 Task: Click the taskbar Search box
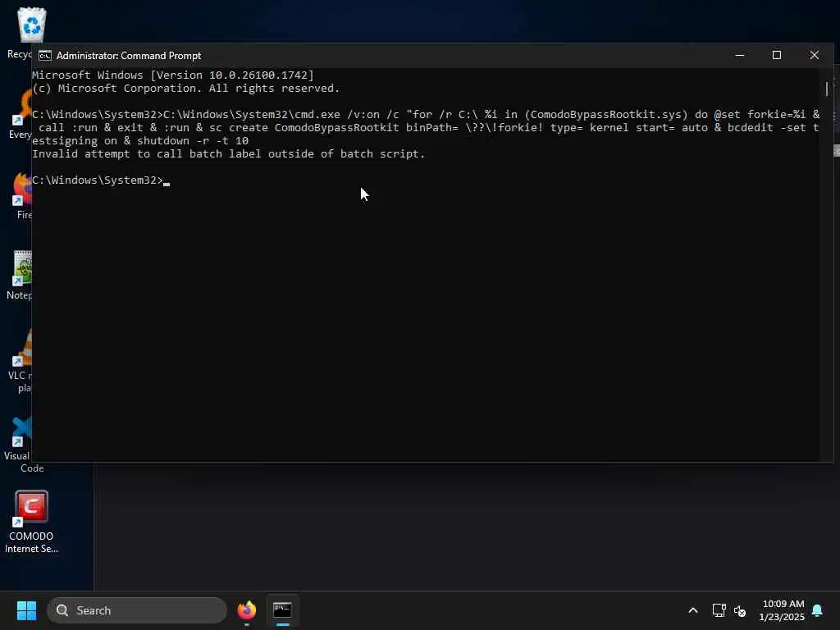pos(137,610)
